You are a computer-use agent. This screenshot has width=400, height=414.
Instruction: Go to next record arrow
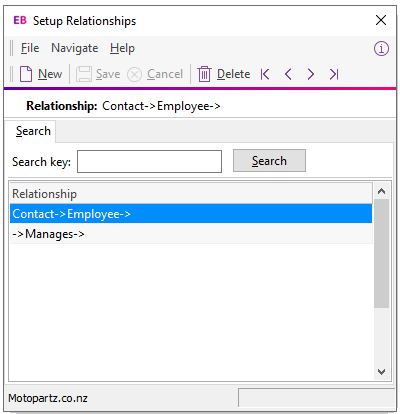pyautogui.click(x=311, y=74)
